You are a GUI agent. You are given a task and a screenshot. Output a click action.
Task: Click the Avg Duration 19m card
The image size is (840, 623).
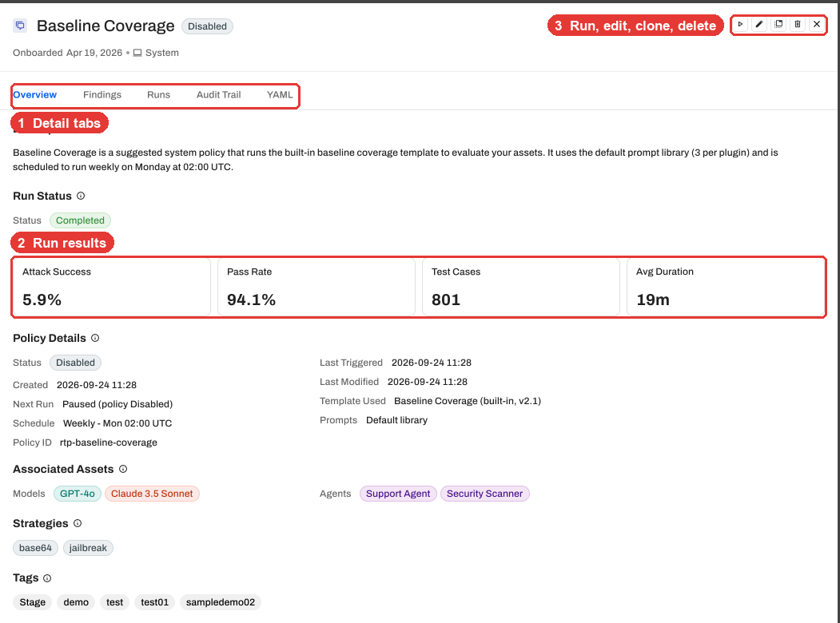click(726, 288)
